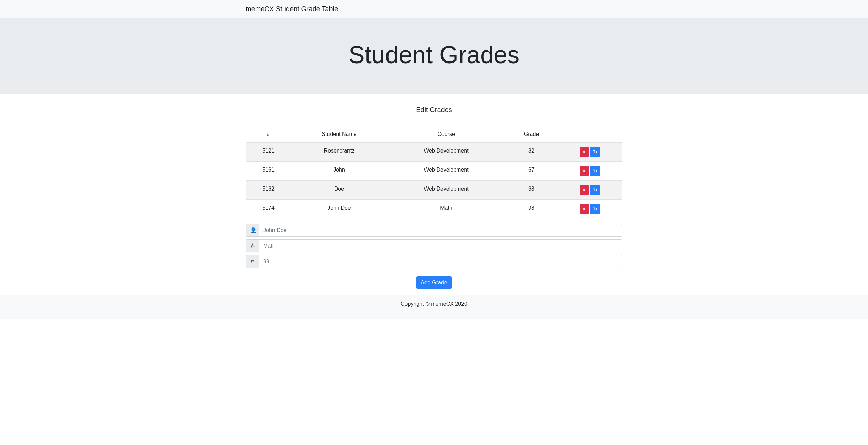The image size is (868, 445).
Task: Click the grade input showing 99
Action: pos(440,261)
